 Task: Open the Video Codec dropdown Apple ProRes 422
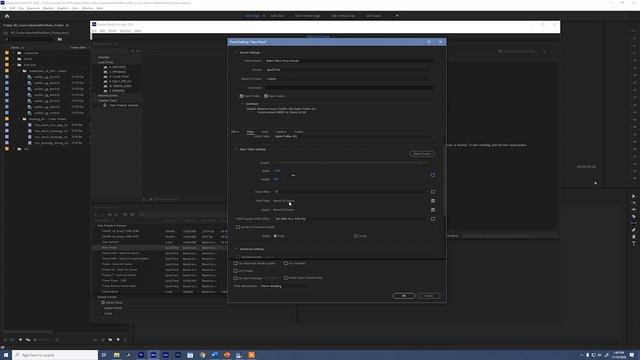354,136
